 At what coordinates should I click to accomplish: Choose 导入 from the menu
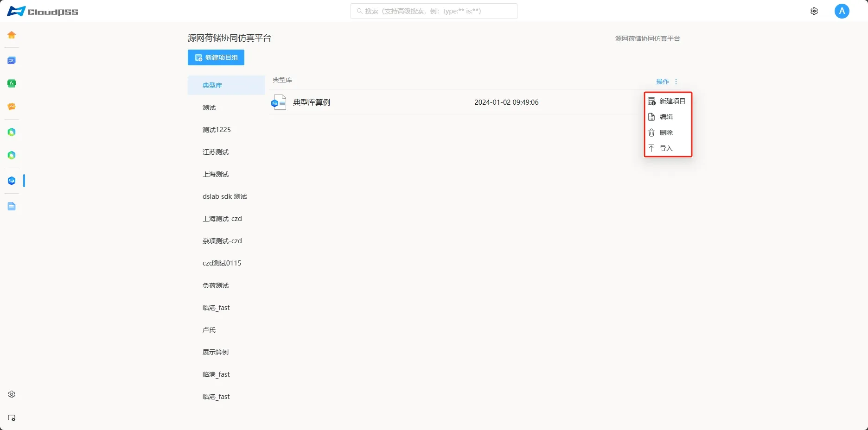(668, 148)
